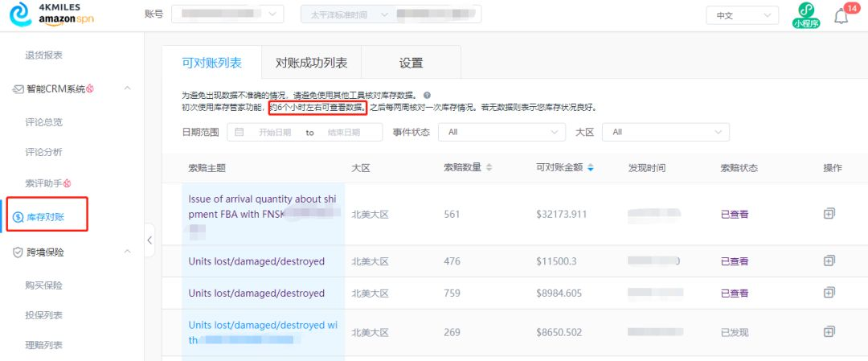Switch to the 对账成功列表 tab
The height and width of the screenshot is (361, 868).
coord(311,63)
